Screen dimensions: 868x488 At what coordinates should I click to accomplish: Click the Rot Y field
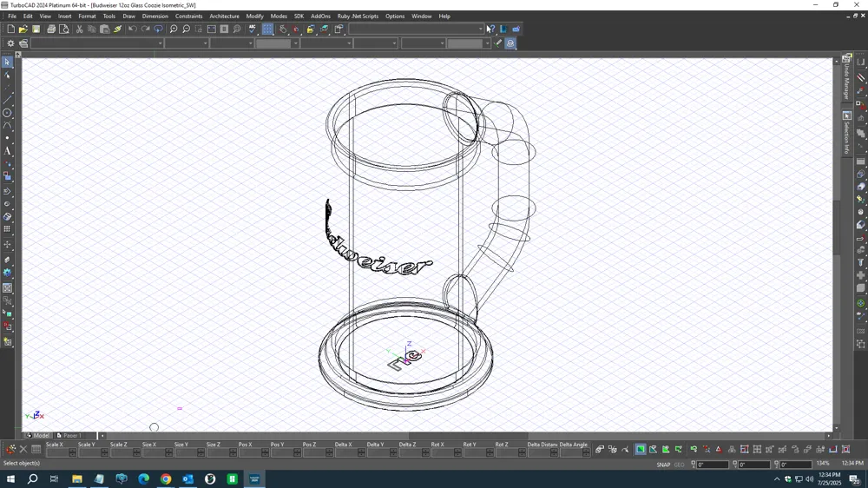tap(478, 452)
